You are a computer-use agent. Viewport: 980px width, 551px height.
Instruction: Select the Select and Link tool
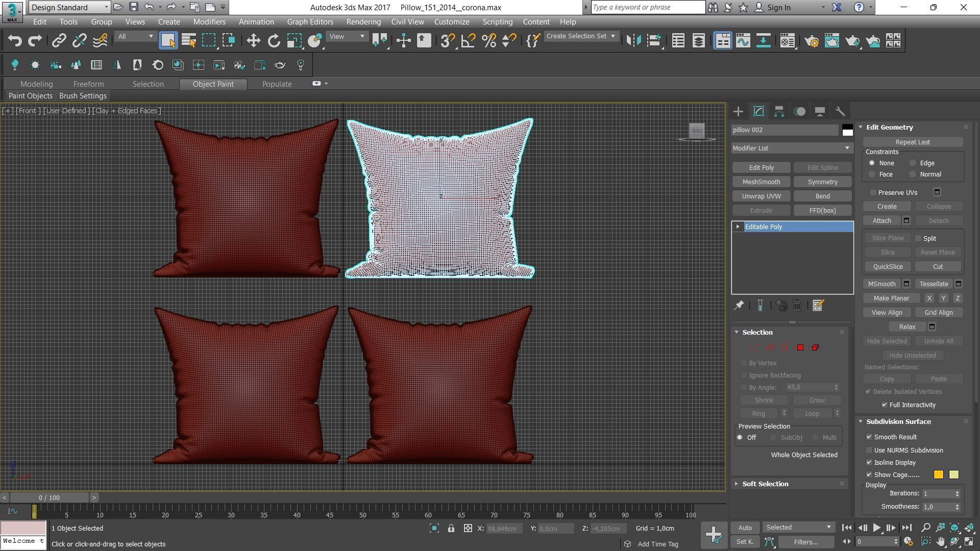59,41
